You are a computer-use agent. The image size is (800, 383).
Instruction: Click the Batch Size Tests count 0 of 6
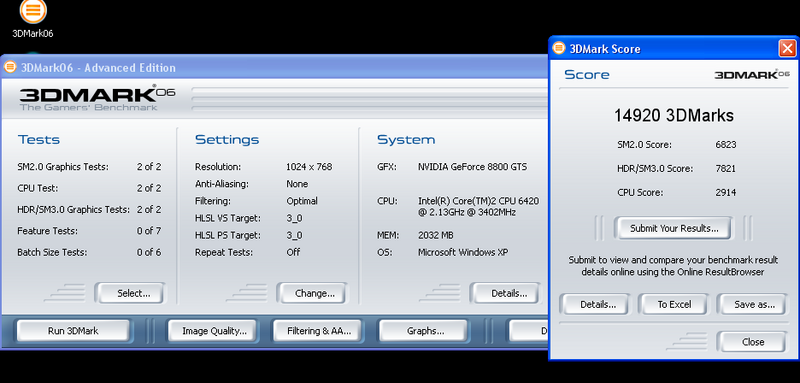pos(149,252)
